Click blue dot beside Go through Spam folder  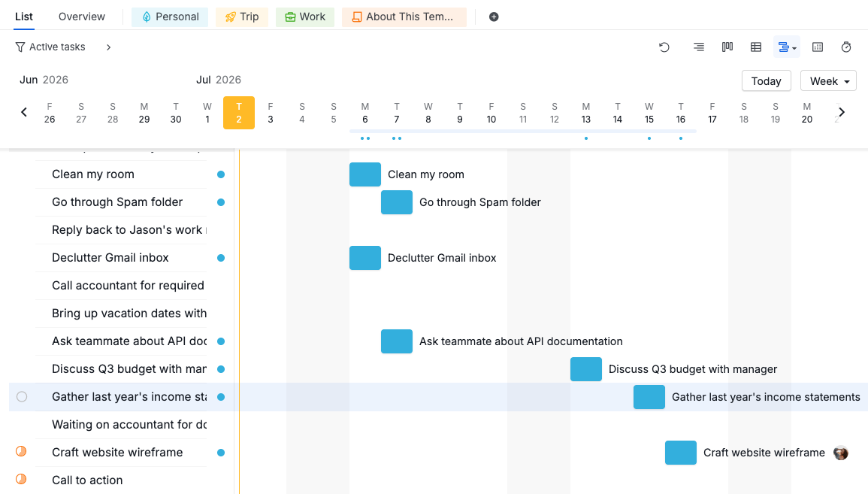221,202
